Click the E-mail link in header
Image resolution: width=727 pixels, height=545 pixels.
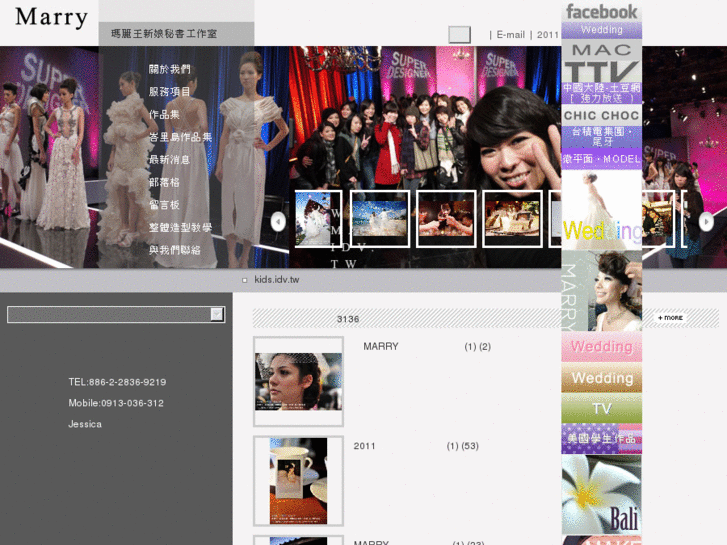pyautogui.click(x=510, y=35)
